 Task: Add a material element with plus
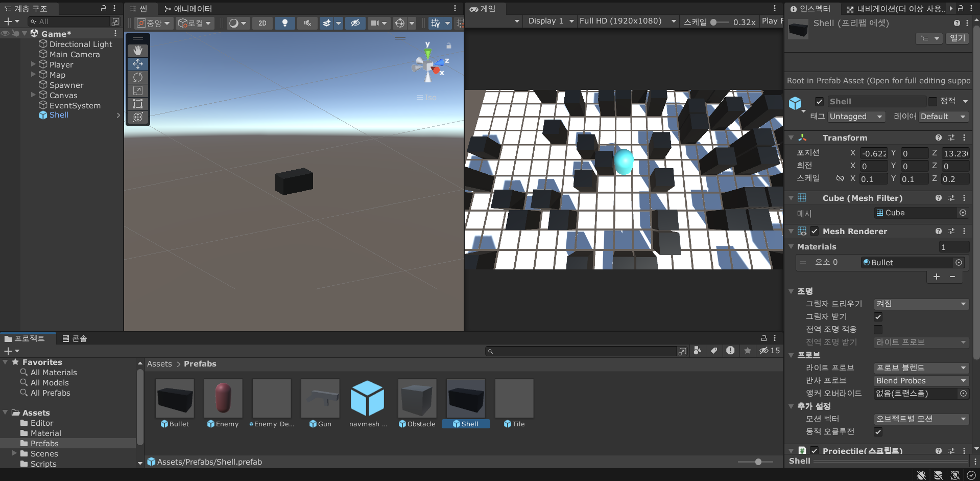pos(937,277)
